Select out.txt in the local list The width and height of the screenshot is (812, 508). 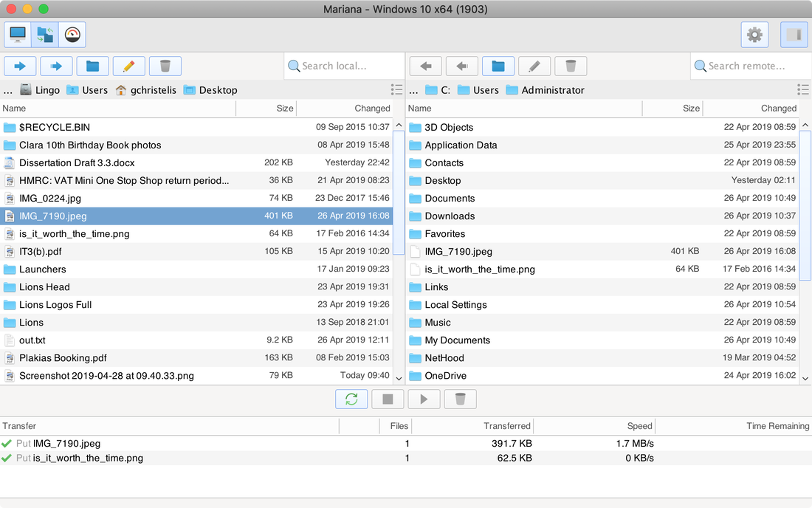[x=197, y=340]
